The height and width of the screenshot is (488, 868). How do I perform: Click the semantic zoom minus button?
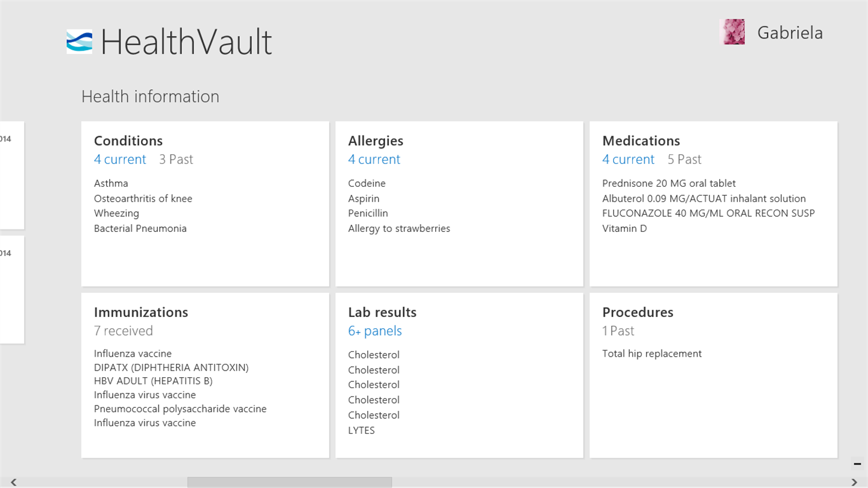tap(857, 463)
